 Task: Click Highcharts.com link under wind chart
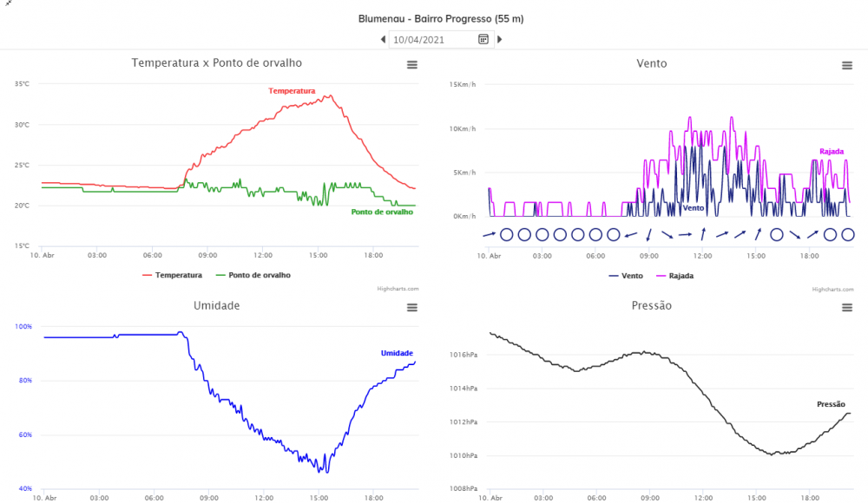832,289
